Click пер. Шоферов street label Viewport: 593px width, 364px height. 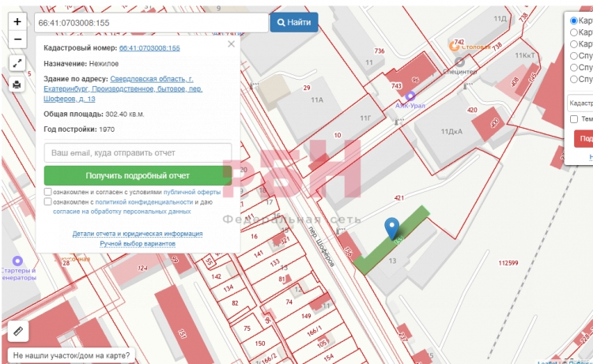(321, 246)
